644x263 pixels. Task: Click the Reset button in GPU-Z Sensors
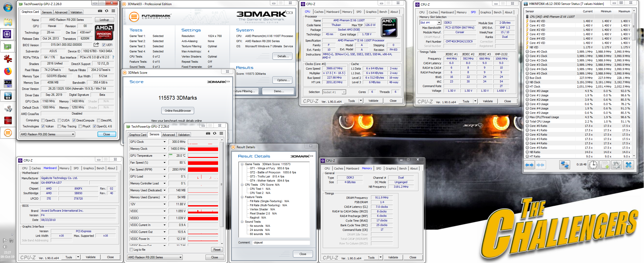tap(217, 250)
